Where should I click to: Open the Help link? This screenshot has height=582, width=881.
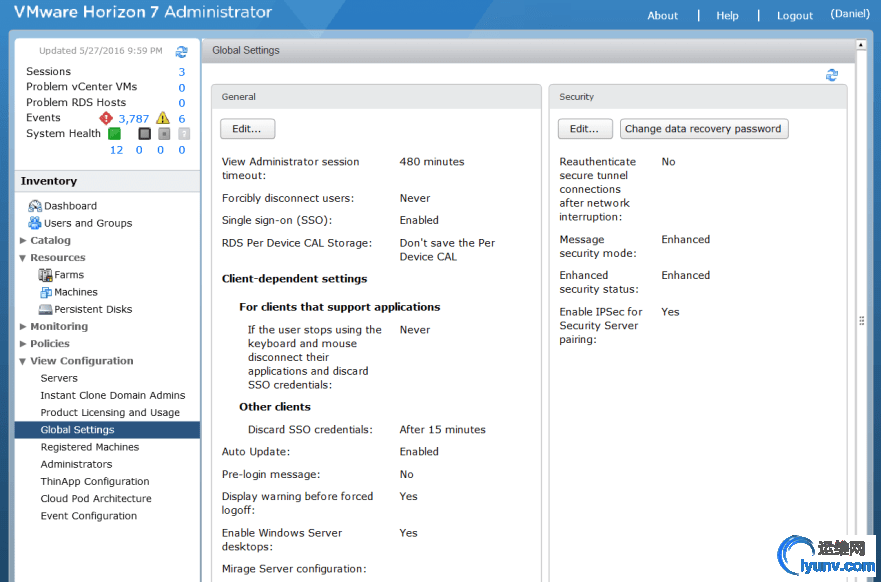click(x=727, y=16)
